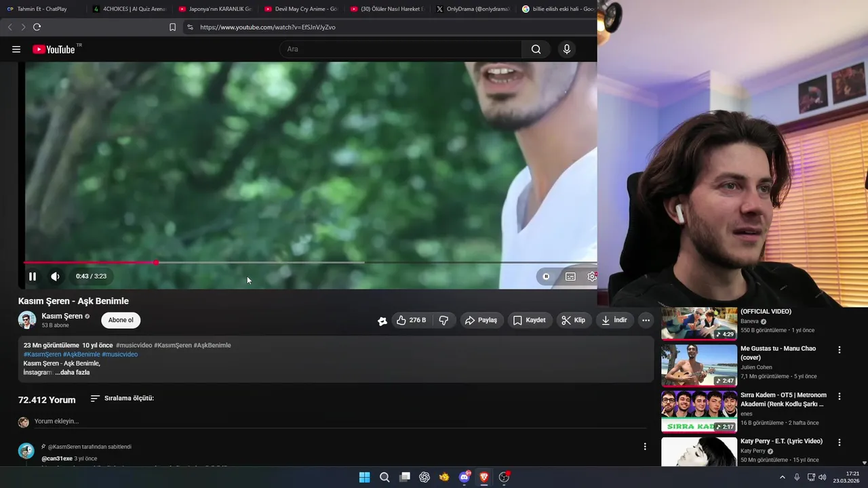
Task: Focus the YouTube 'Ara' search box
Action: pyautogui.click(x=400, y=49)
